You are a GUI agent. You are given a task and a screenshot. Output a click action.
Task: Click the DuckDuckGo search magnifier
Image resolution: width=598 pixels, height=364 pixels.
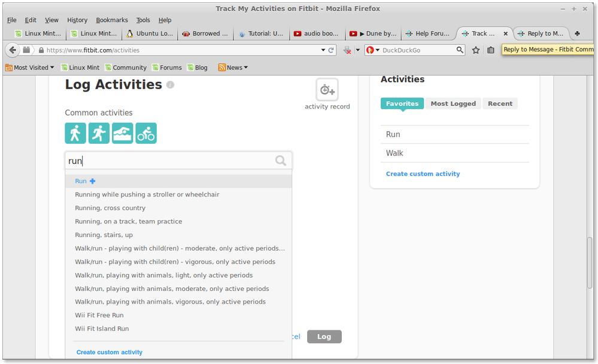point(460,50)
